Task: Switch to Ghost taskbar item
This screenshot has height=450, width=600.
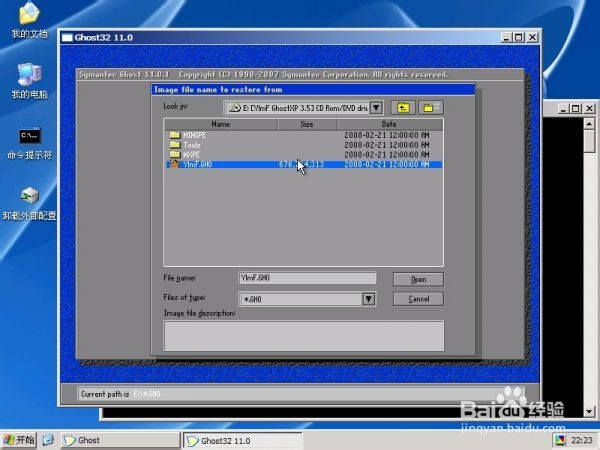Action: pyautogui.click(x=120, y=440)
